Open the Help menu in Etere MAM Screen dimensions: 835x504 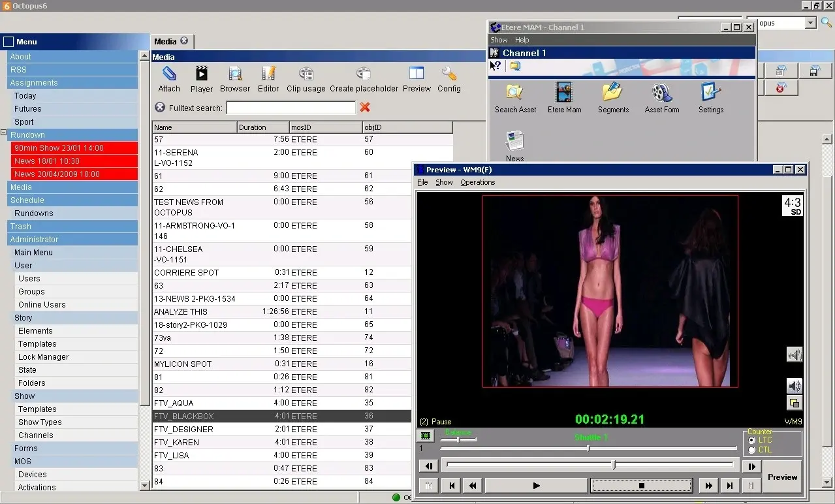[x=522, y=40]
